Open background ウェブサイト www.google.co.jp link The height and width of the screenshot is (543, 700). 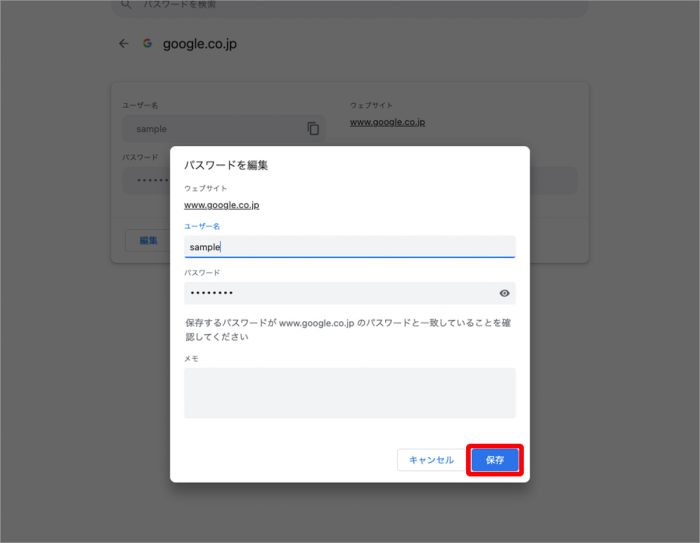click(387, 122)
